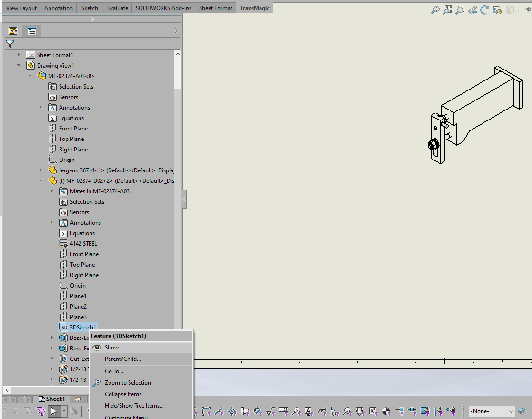This screenshot has height=419, width=532.
Task: Choose Parent/Child... in the context menu
Action: (x=141, y=359)
